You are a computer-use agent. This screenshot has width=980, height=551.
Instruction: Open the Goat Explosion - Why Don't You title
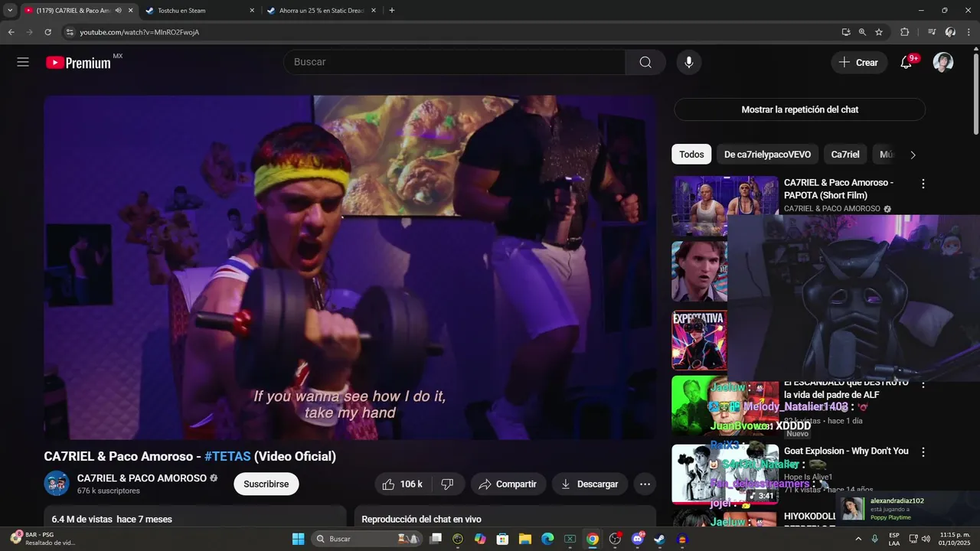tap(846, 452)
